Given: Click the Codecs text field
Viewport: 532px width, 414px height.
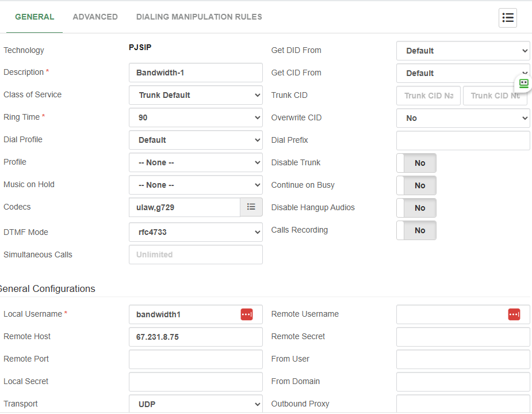Looking at the screenshot, I should point(185,207).
